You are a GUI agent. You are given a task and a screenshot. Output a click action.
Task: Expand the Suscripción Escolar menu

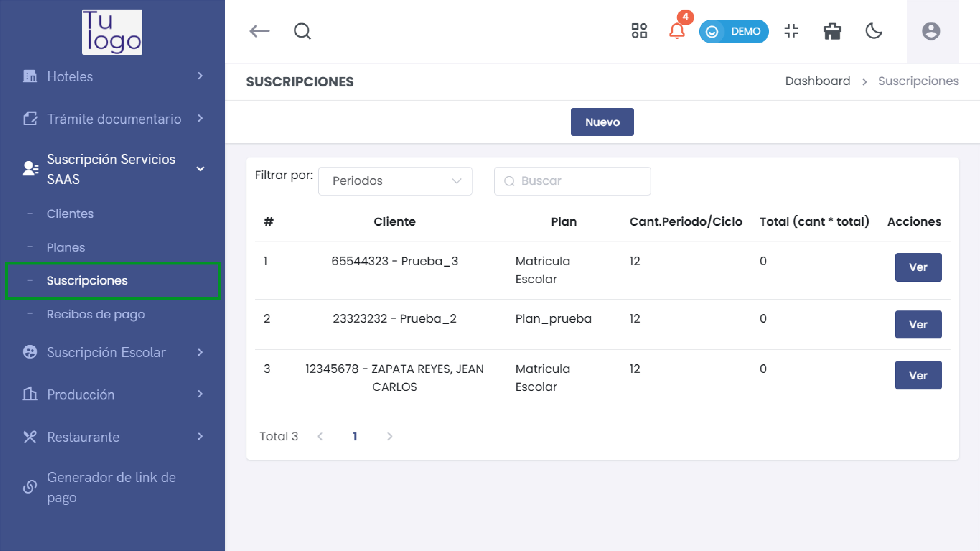(106, 352)
